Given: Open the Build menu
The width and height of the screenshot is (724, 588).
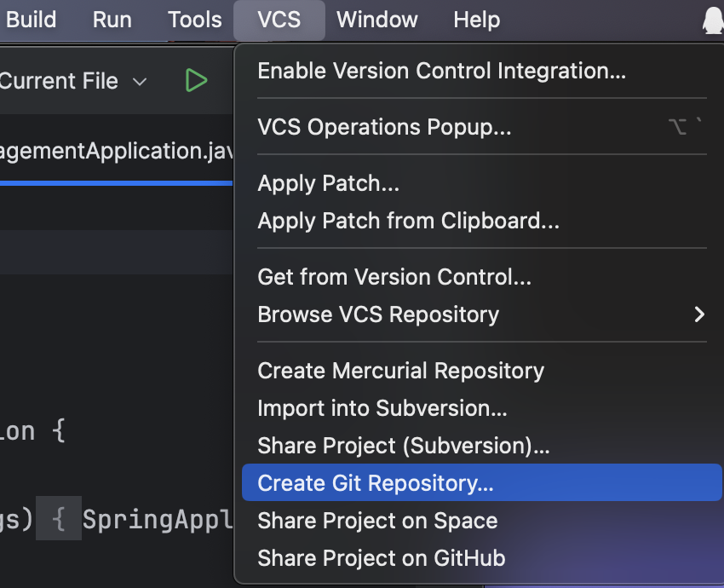Looking at the screenshot, I should [x=32, y=20].
